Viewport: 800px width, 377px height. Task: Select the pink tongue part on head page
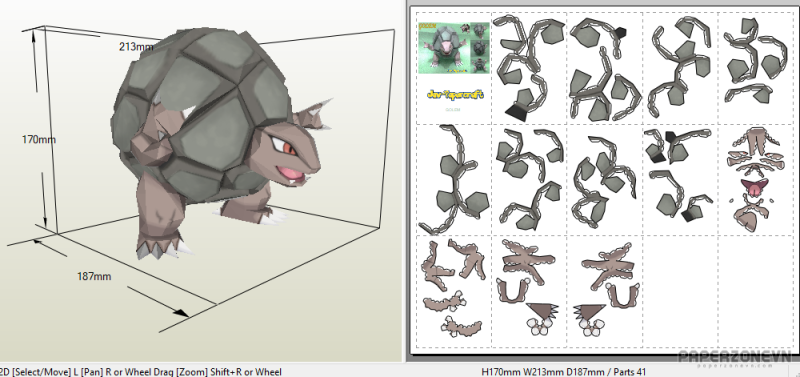(x=755, y=187)
